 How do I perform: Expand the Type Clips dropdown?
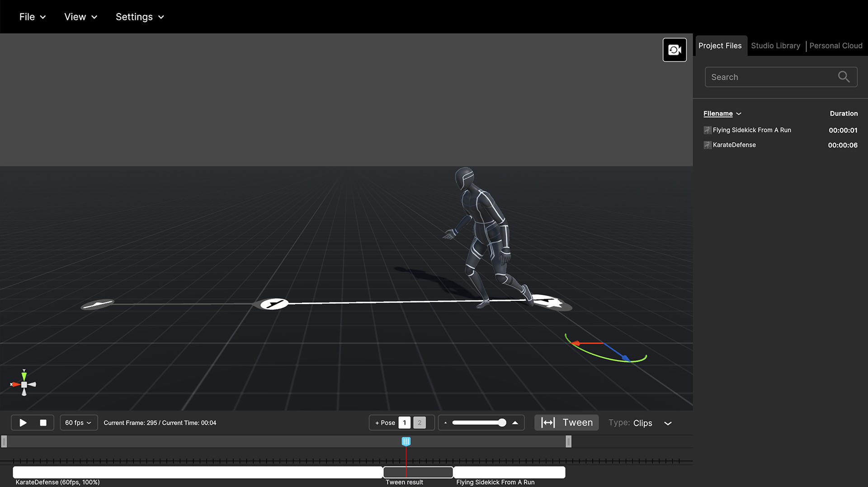point(667,423)
